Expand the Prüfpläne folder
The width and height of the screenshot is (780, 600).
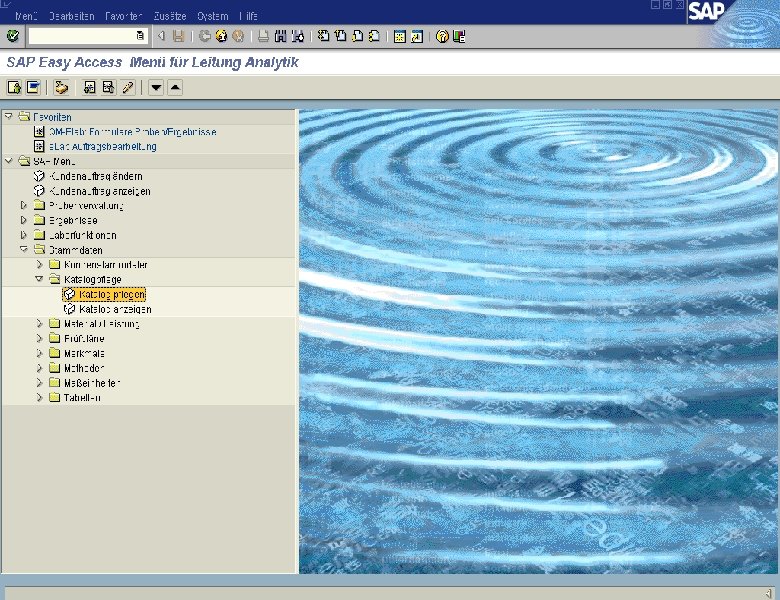point(39,338)
